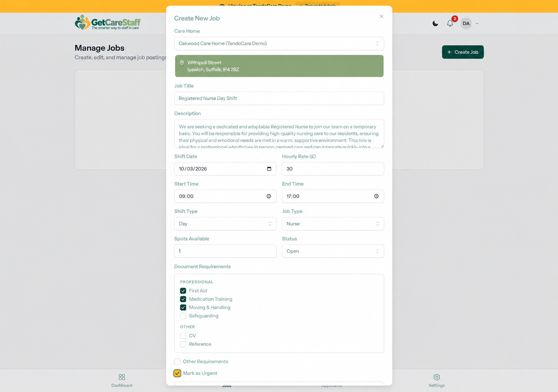Image resolution: width=558 pixels, height=392 pixels.
Task: Click the 17:00 end time value
Action: click(x=293, y=196)
